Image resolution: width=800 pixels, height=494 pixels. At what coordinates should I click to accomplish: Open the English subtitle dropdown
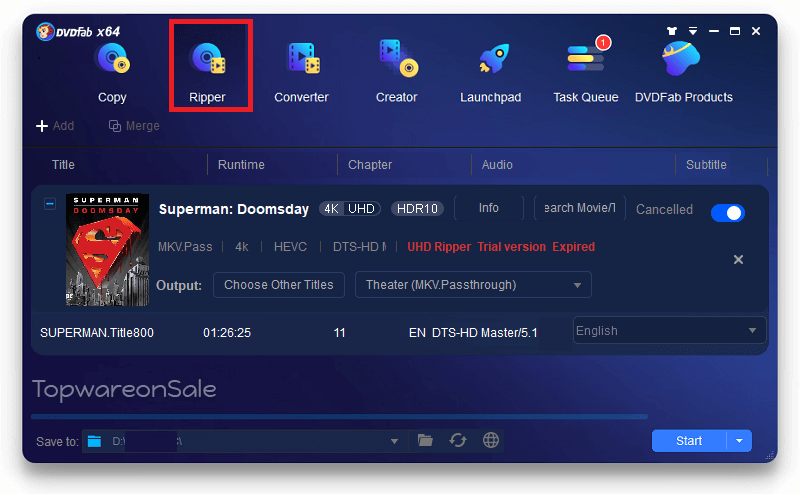[x=669, y=331]
